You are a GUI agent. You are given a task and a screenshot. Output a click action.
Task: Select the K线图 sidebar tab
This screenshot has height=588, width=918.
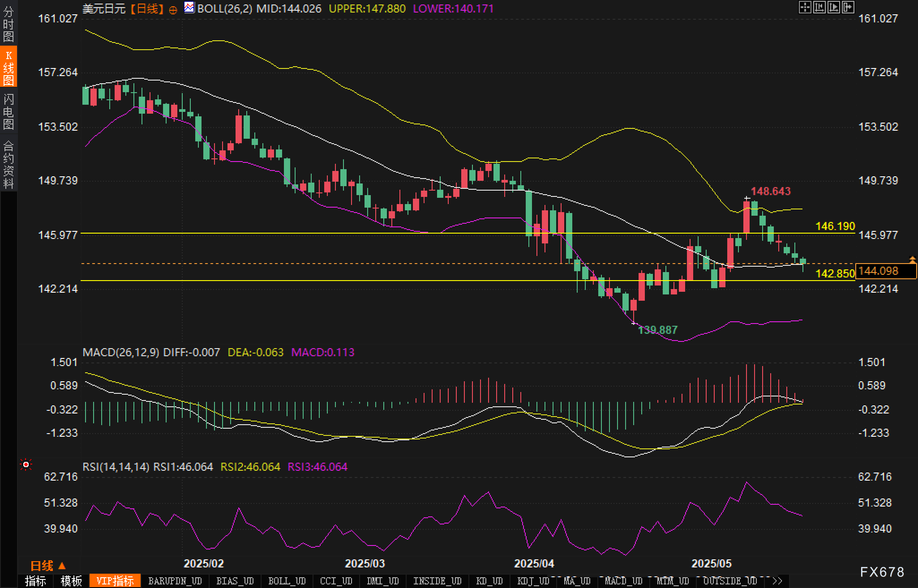8,68
